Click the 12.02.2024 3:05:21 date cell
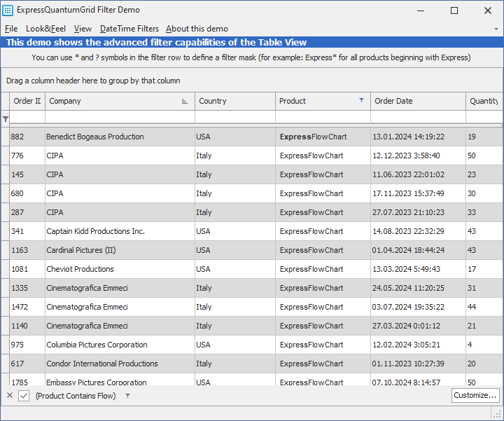This screenshot has height=421, width=504. [418, 345]
